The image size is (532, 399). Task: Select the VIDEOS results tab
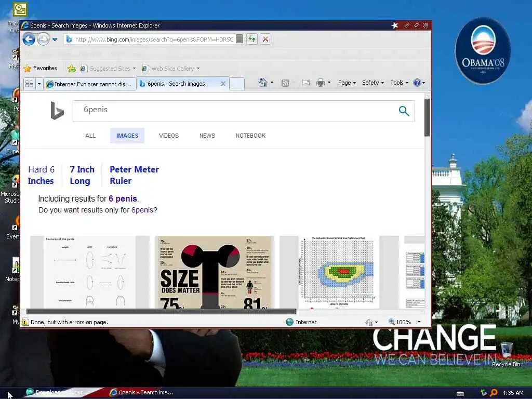point(169,136)
